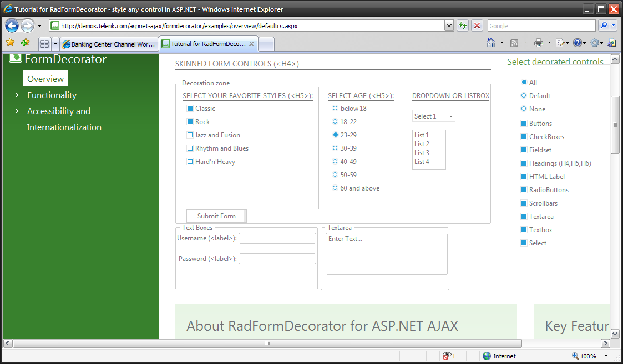Screen dimensions: 623x364
Task: Uncheck the Scrollbars decoration checkbox
Action: pyautogui.click(x=524, y=203)
